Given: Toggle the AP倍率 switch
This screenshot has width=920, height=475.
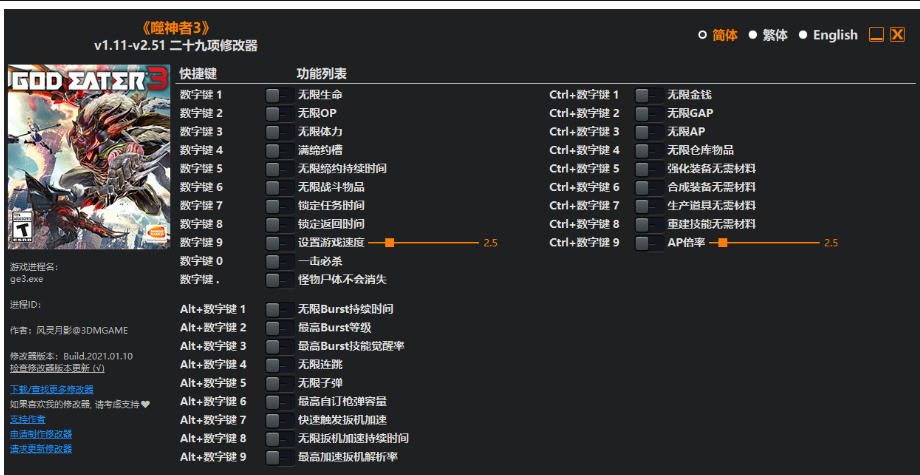Looking at the screenshot, I should 648,243.
